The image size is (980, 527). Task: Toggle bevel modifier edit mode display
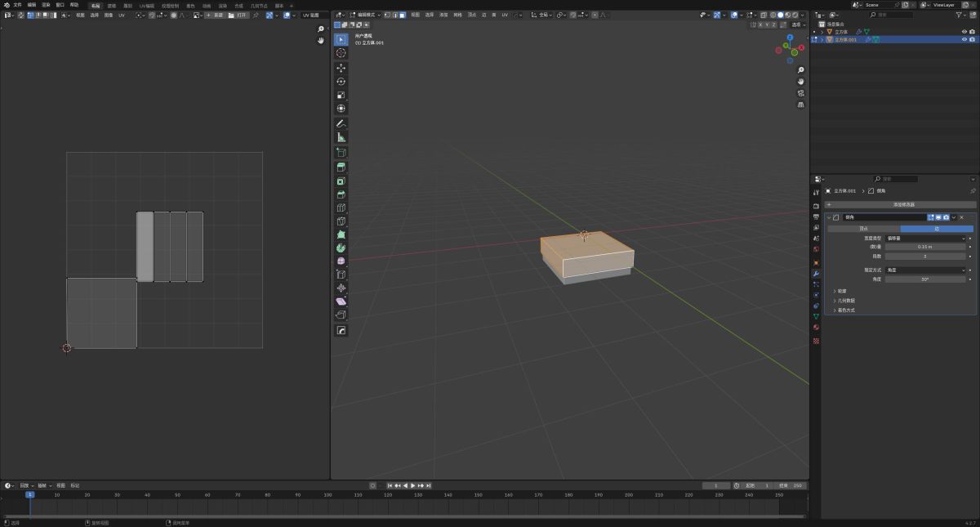(931, 217)
